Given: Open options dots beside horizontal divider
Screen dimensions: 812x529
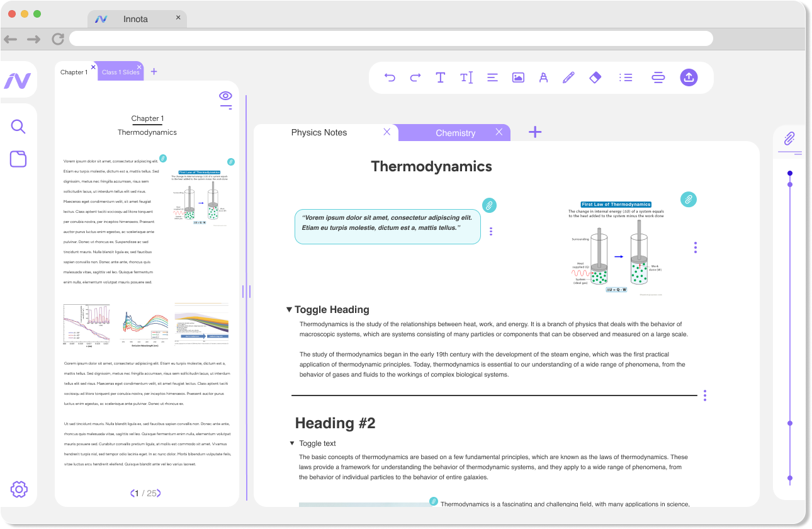Looking at the screenshot, I should (705, 395).
